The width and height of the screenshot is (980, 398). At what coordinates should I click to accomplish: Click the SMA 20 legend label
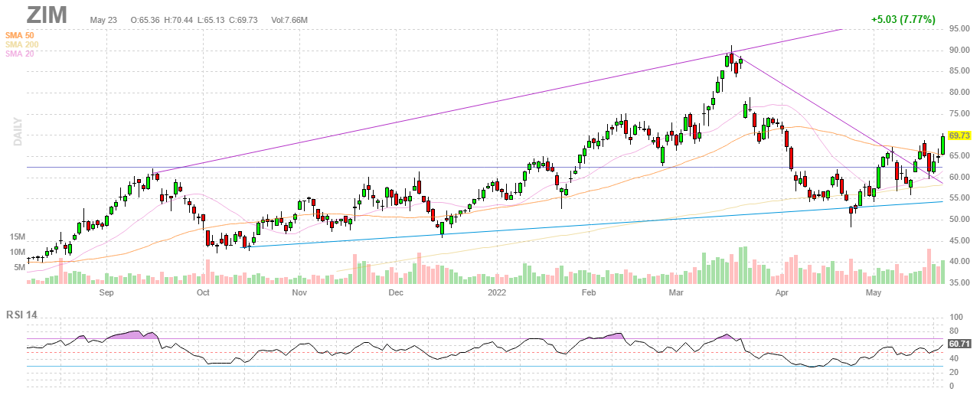[x=18, y=54]
